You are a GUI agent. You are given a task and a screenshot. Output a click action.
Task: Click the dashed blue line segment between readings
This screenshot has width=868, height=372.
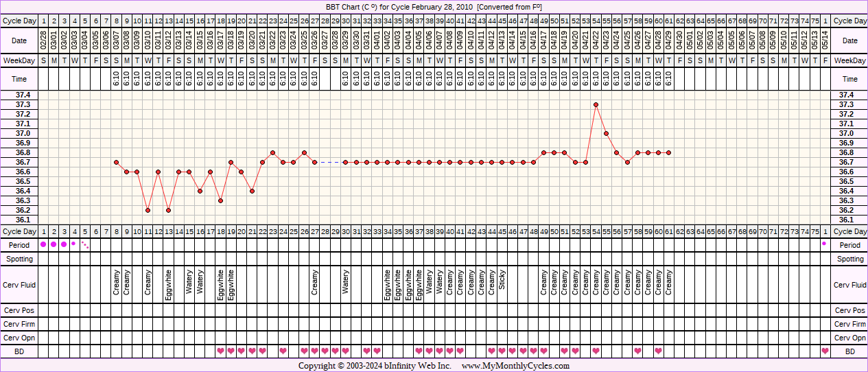(330, 162)
